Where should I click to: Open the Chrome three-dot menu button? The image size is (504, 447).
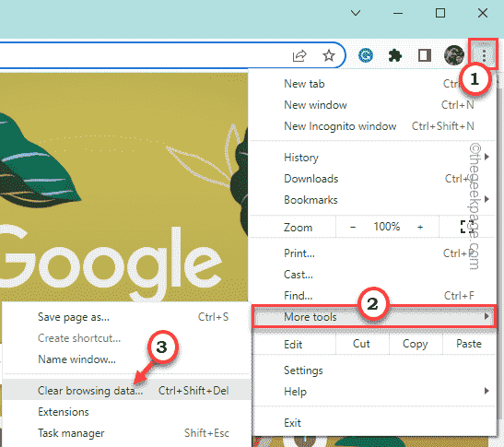click(x=484, y=55)
